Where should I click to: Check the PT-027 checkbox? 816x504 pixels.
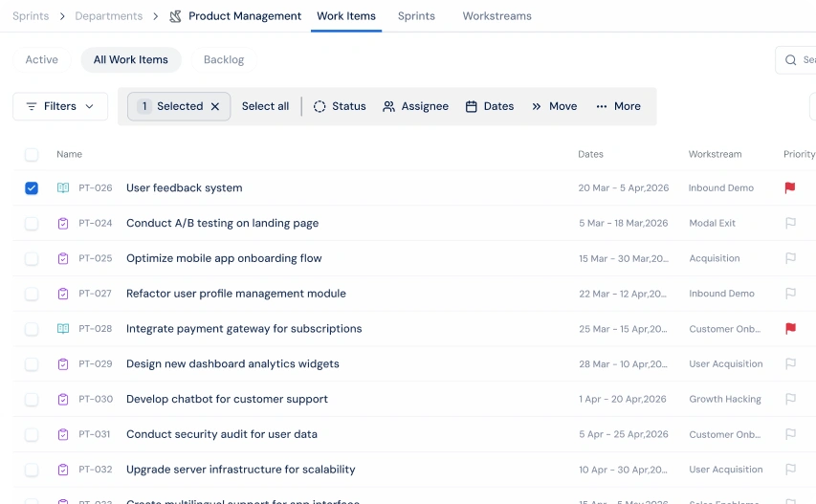click(x=32, y=294)
